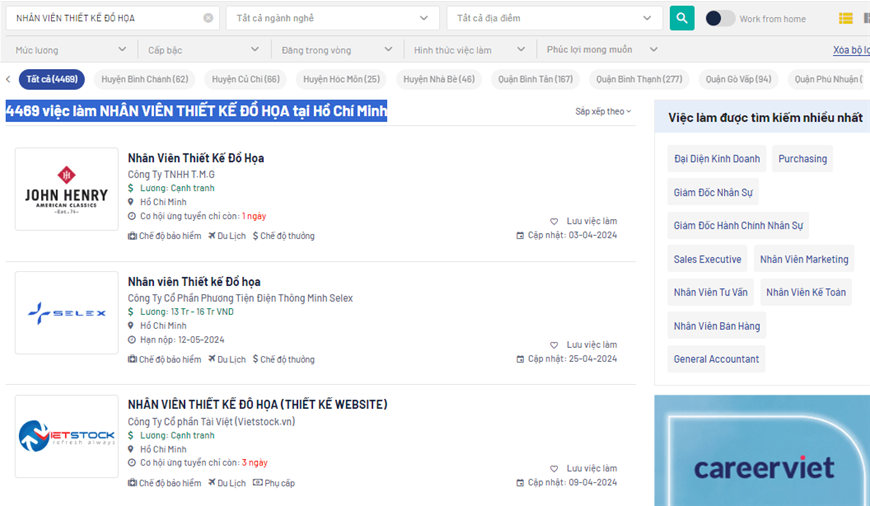Screen dimensions: 870x506
Task: Open the Selex Nhân viên Thiết kế Đồ họa job
Action: (194, 282)
